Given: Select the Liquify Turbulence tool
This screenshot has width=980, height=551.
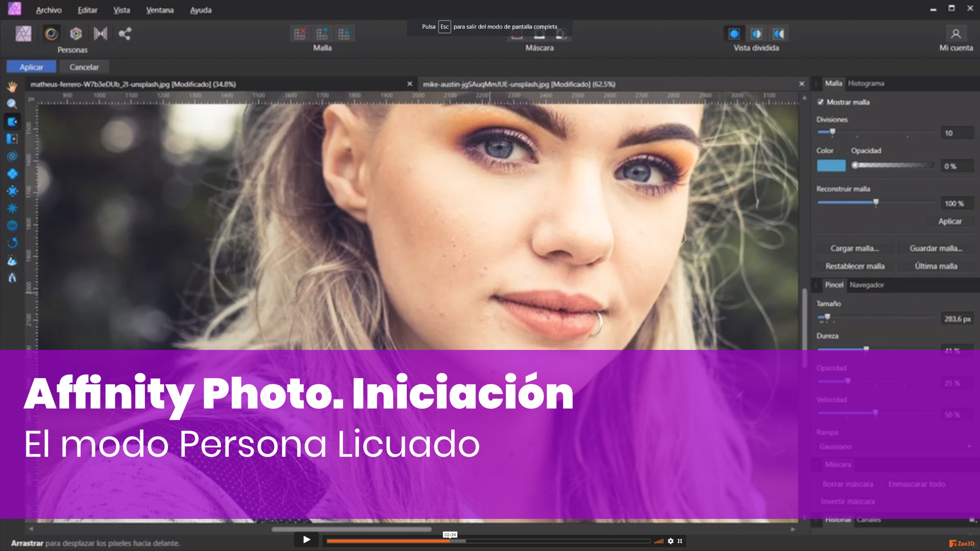Looking at the screenshot, I should [x=12, y=208].
